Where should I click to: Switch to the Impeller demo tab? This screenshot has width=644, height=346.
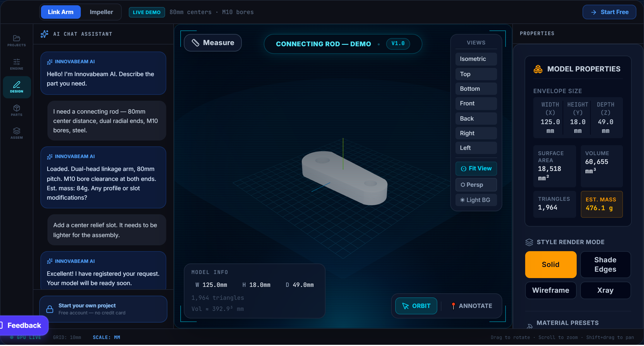coord(101,12)
